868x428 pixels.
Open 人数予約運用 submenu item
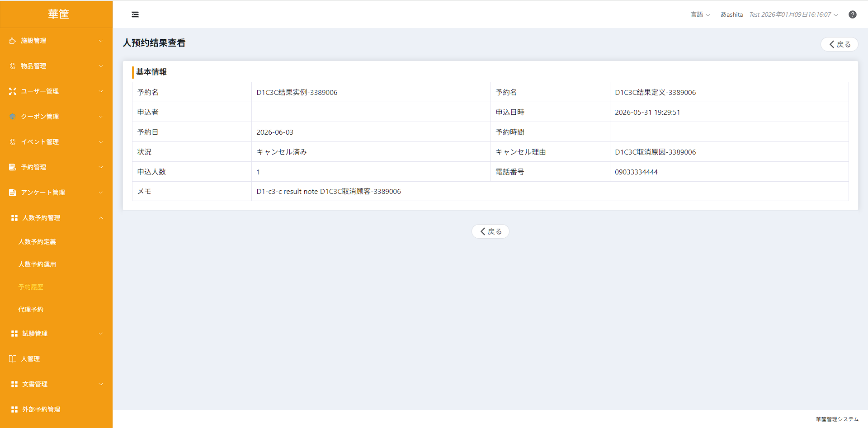click(x=37, y=264)
